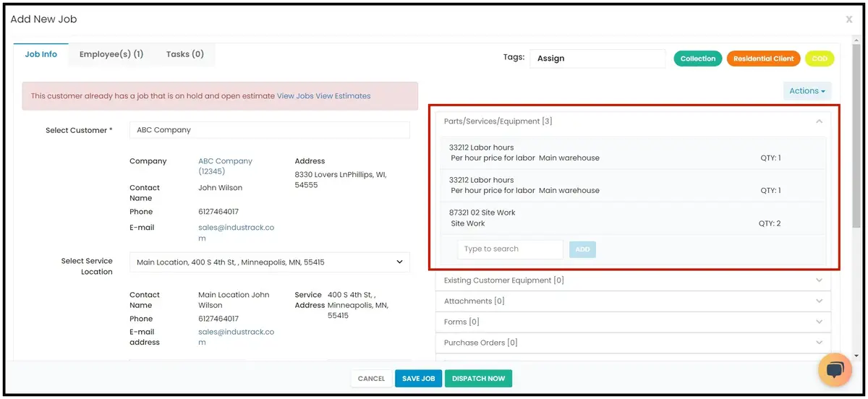Click the Tags Assign input field
The image size is (868, 399).
(597, 59)
